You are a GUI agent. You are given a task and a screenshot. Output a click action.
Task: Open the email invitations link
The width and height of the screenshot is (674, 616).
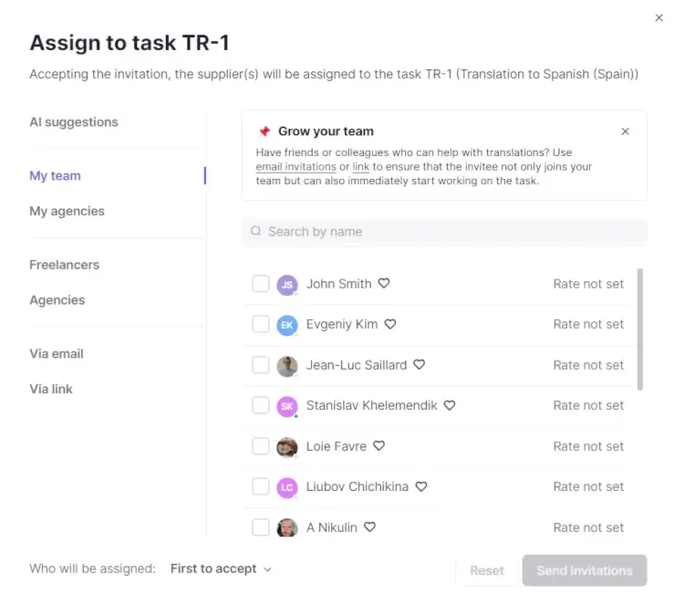[x=296, y=166]
